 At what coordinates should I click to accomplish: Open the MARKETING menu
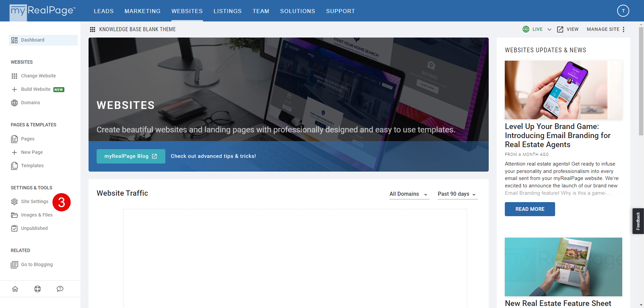pyautogui.click(x=143, y=11)
